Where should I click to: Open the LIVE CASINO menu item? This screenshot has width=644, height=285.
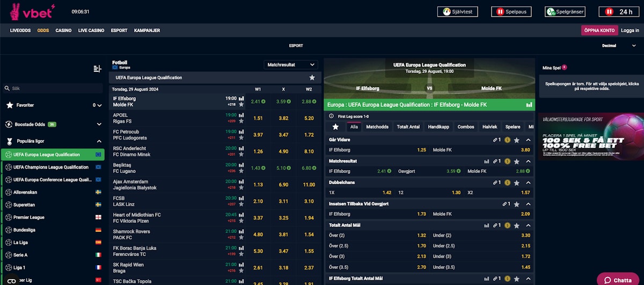91,31
